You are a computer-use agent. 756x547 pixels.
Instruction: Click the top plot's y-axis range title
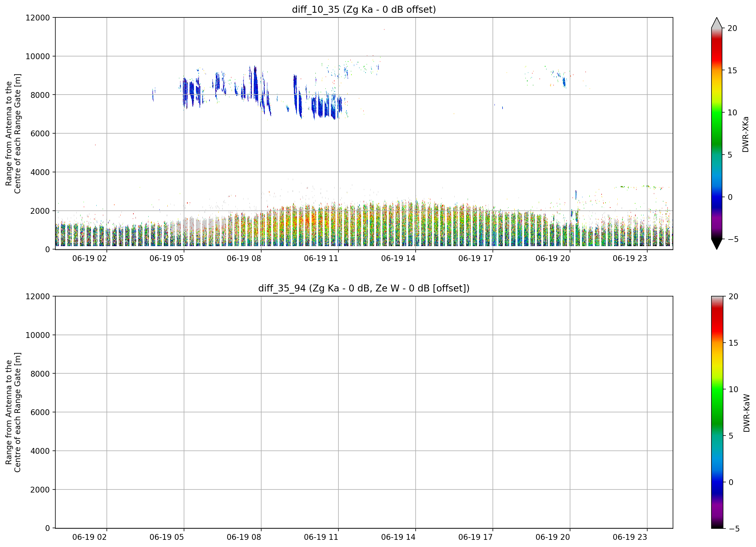coord(13,134)
